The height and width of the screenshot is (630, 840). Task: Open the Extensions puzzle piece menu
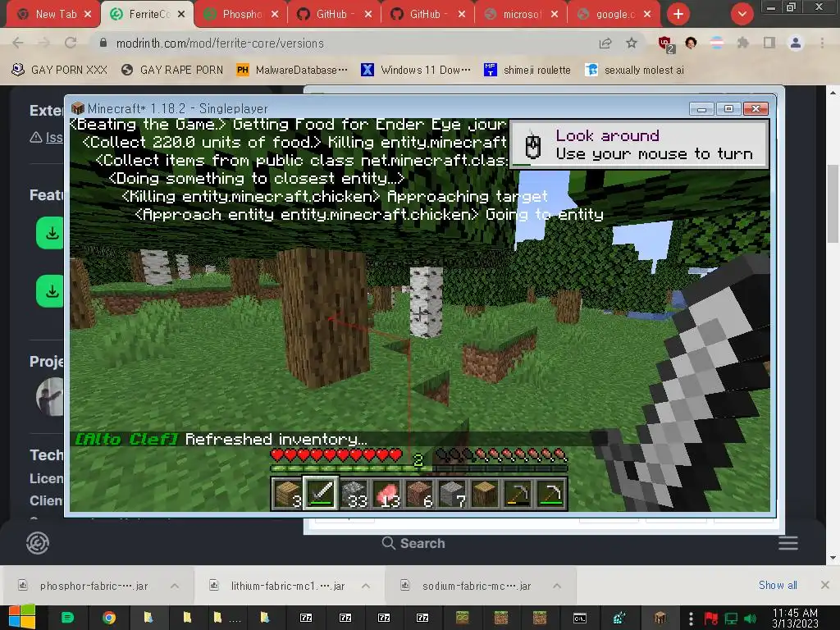[x=742, y=43]
